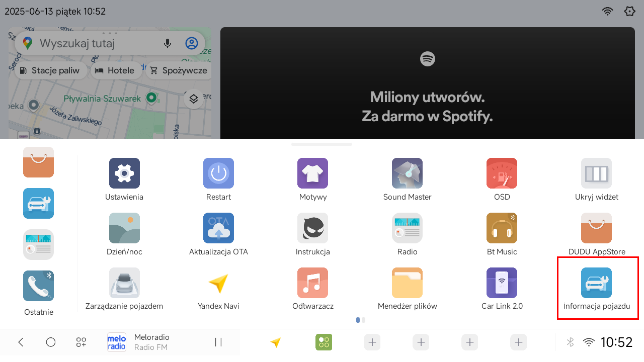This screenshot has height=362, width=644.
Task: Open the OSD app
Action: click(502, 173)
